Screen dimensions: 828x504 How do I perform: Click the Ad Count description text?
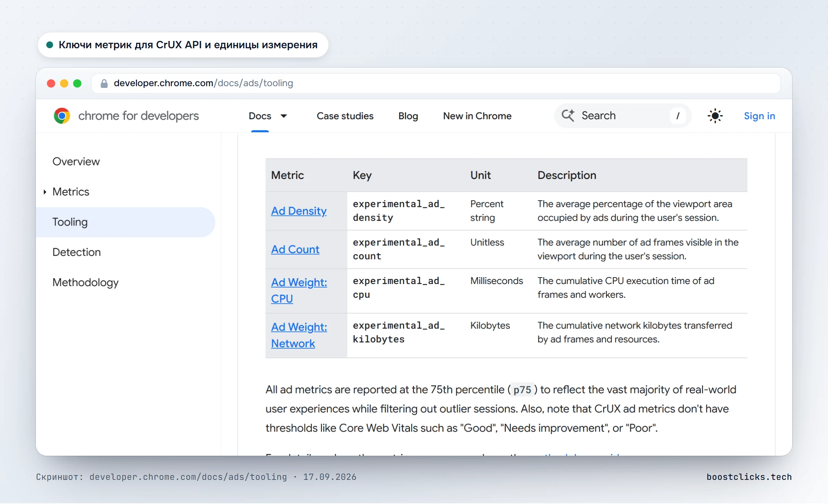[638, 250]
